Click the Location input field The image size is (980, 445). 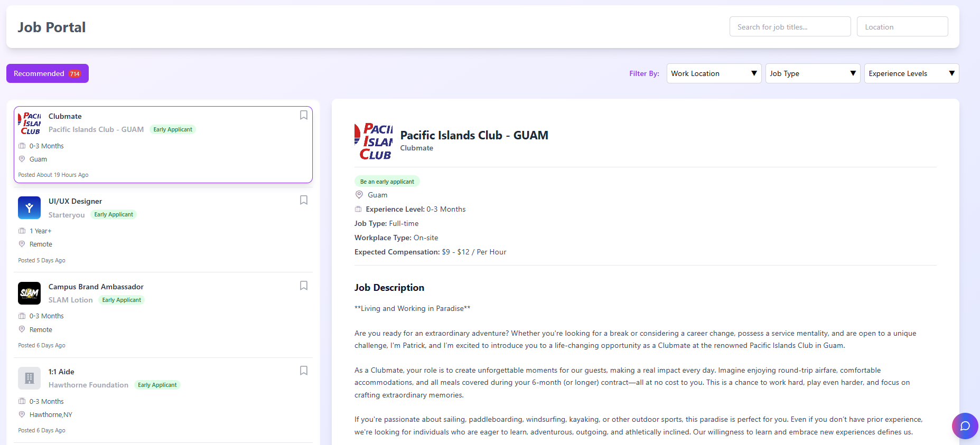(x=902, y=26)
